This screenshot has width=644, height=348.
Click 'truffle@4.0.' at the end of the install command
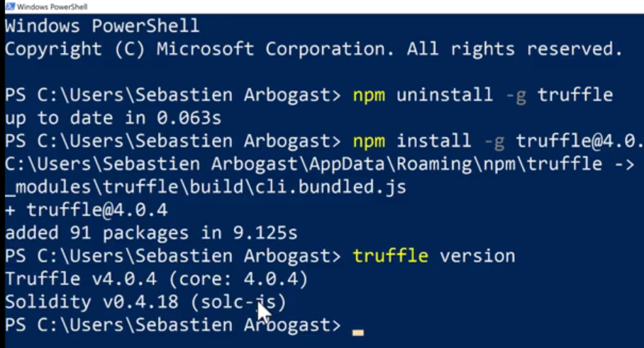point(579,141)
